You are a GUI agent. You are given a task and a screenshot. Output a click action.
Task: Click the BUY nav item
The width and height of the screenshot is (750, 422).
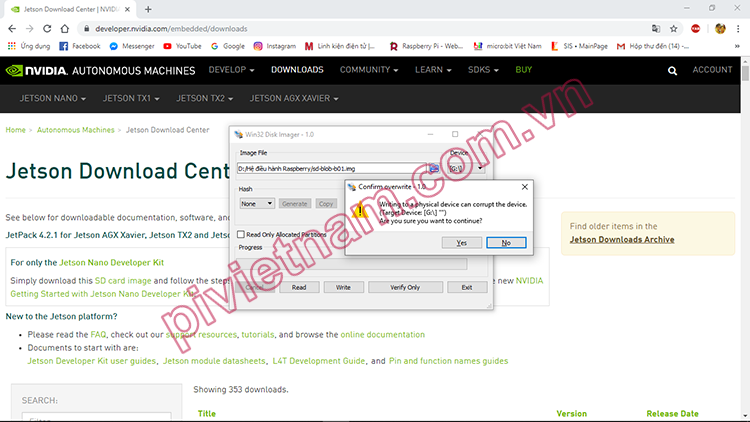tap(523, 70)
